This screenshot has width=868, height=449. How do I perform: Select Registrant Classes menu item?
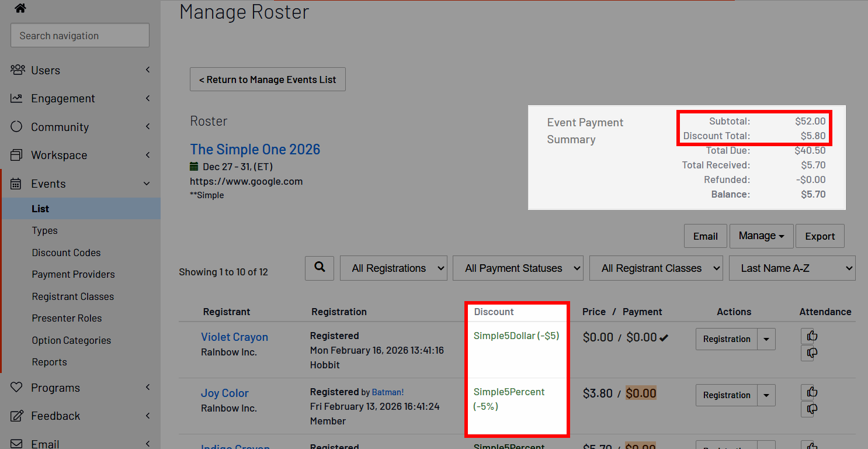[x=73, y=296]
